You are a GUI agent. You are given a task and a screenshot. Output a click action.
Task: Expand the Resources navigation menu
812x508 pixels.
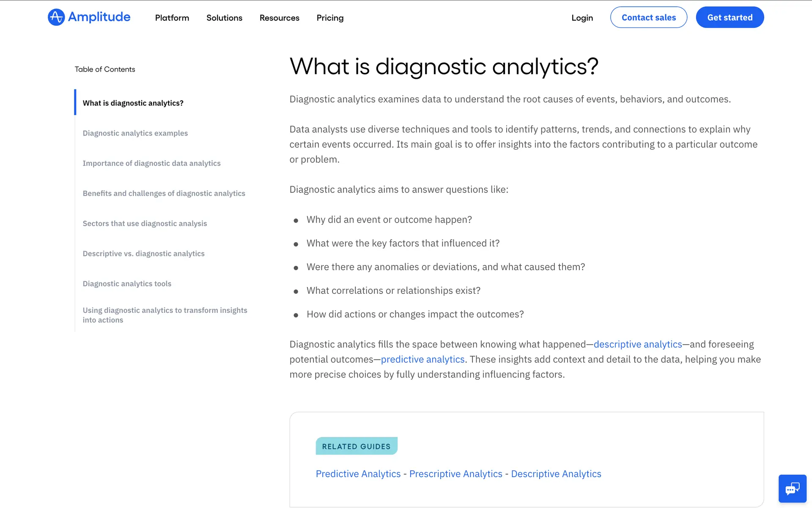coord(279,18)
